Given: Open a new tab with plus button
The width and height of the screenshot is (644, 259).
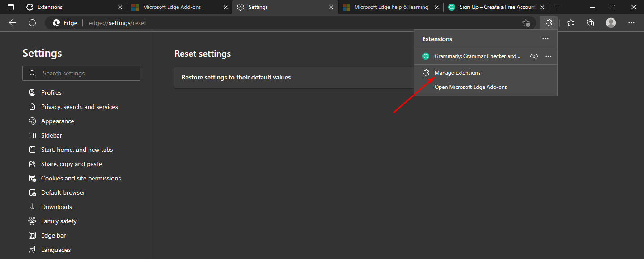Looking at the screenshot, I should point(557,7).
